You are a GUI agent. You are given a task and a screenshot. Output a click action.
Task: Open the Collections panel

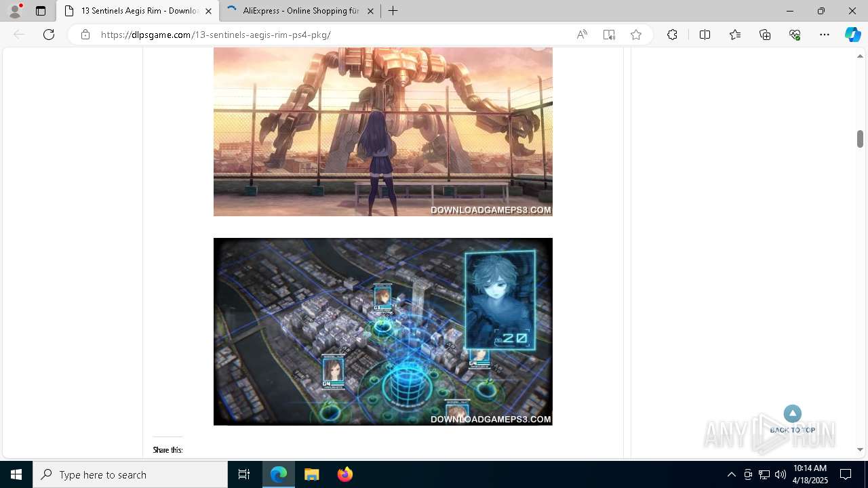point(765,35)
